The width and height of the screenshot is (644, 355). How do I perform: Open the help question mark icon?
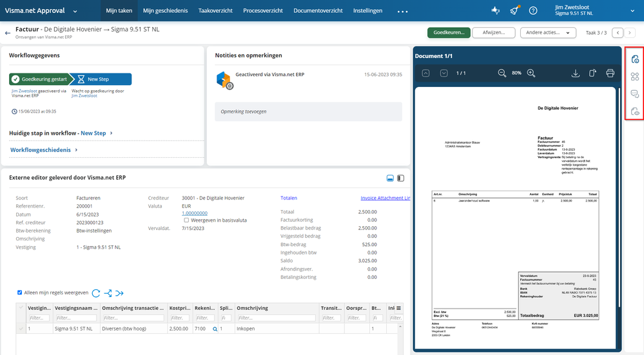[x=533, y=11]
